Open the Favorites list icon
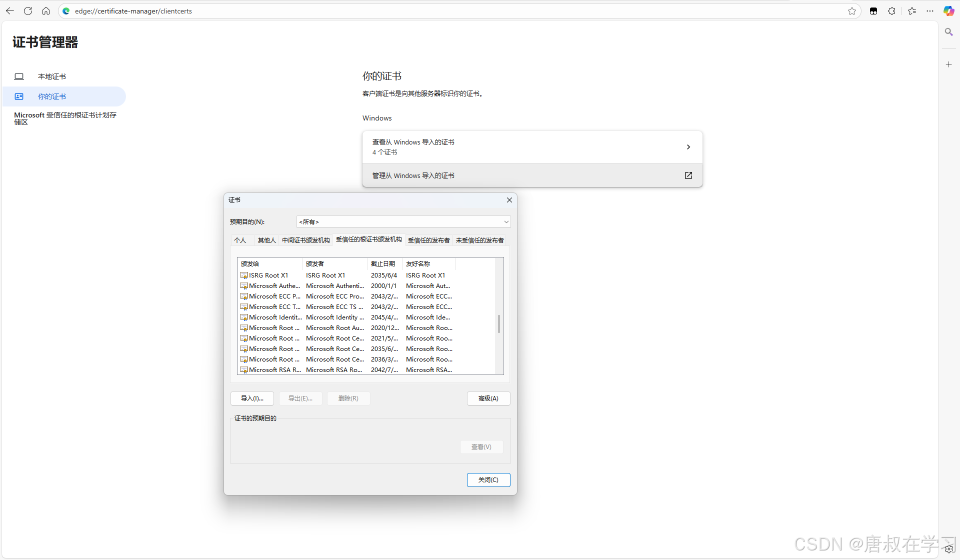This screenshot has width=960, height=560. pos(912,11)
